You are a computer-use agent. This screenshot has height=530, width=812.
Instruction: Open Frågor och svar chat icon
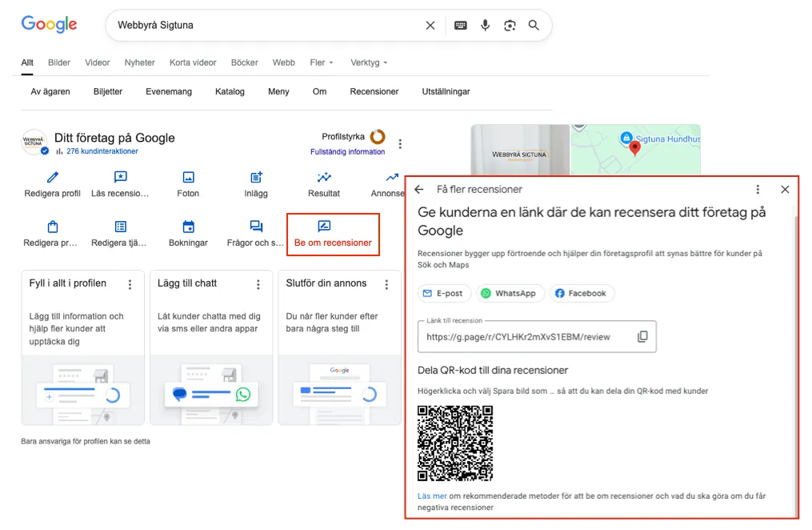[x=256, y=227]
